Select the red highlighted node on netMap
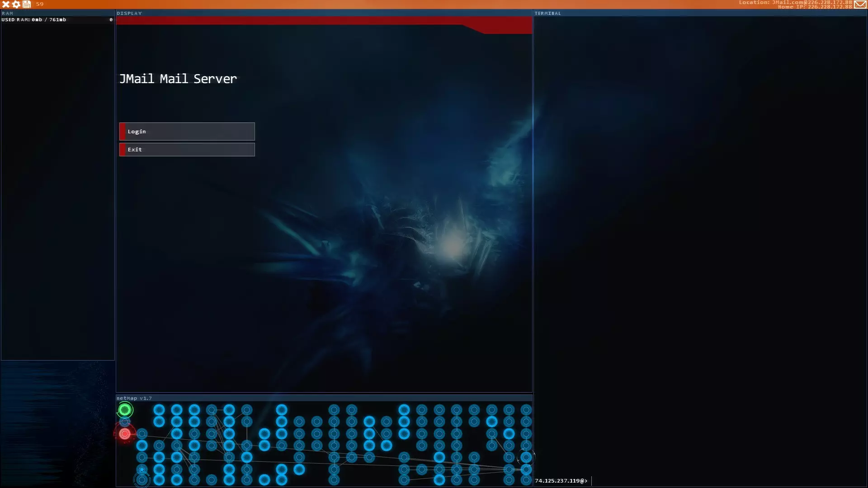868x488 pixels. (x=125, y=434)
